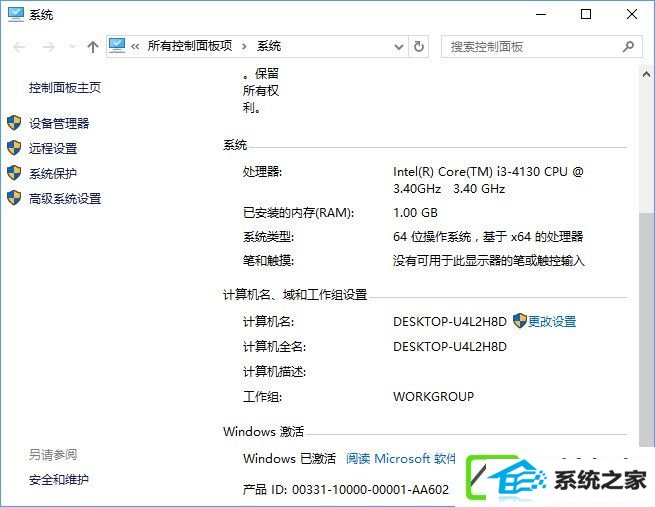
Task: Close the 系统 window
Action: 632,15
